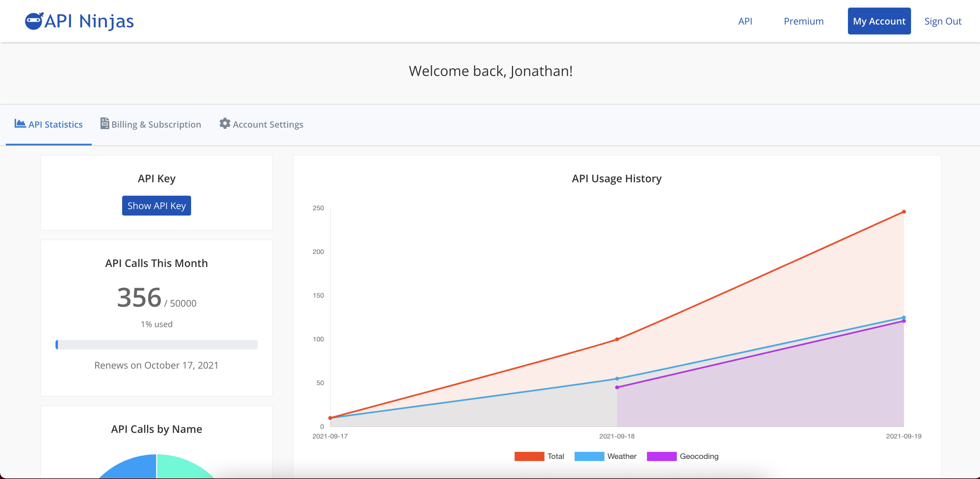The image size is (980, 479).
Task: Sign out of the account
Action: click(x=943, y=21)
